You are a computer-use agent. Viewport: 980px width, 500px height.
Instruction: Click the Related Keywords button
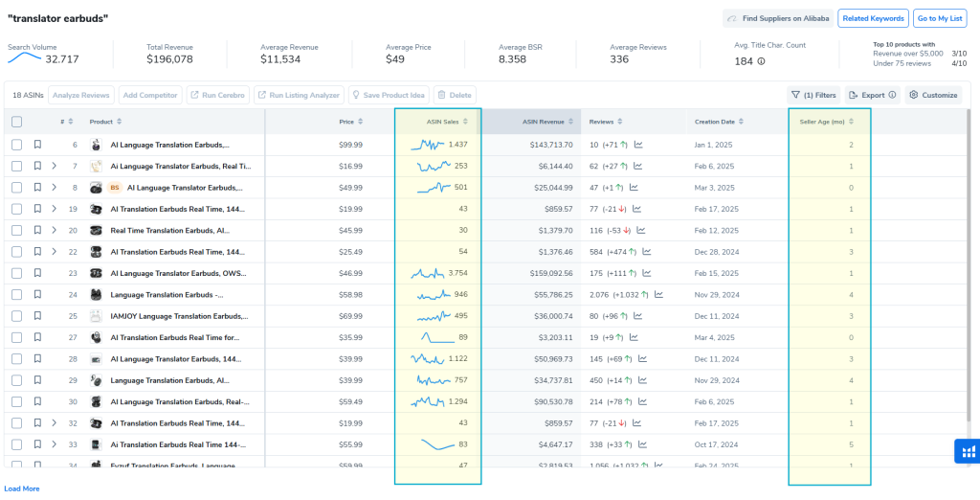[872, 18]
